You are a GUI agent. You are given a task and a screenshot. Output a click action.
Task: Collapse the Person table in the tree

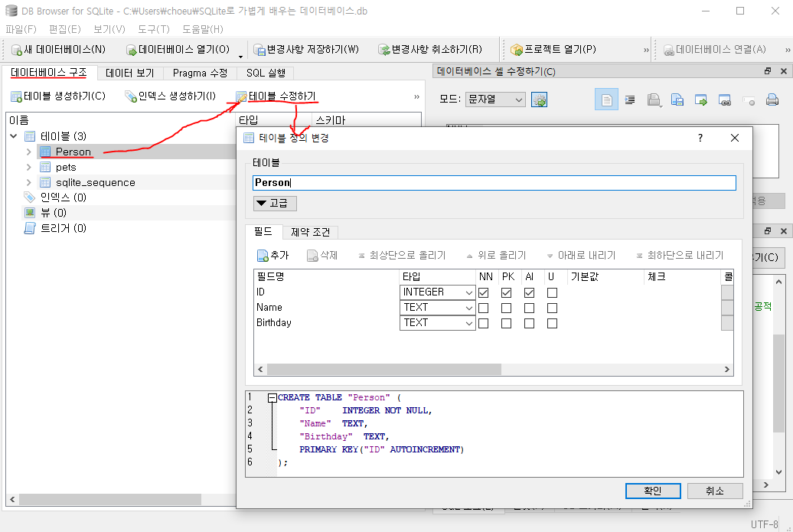tap(28, 152)
